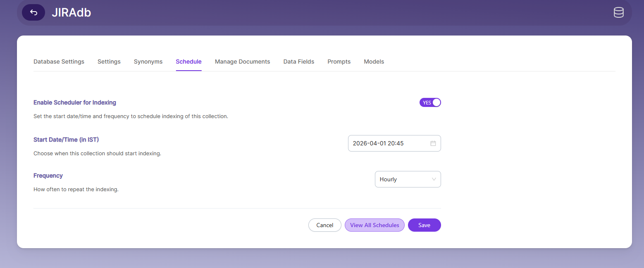Click the start date/time input field
644x268 pixels.
[x=394, y=143]
